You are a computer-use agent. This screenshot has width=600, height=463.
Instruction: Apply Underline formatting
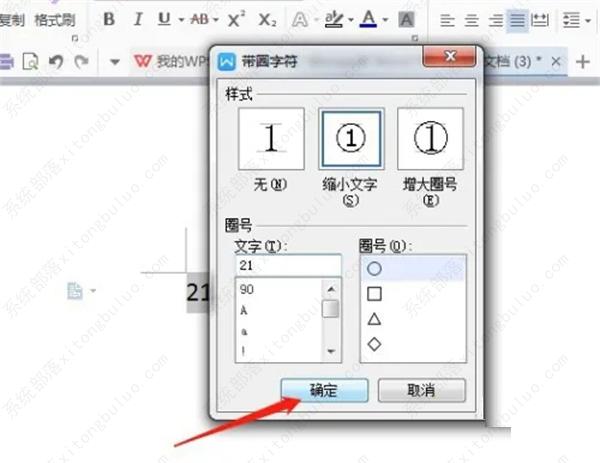(x=164, y=19)
